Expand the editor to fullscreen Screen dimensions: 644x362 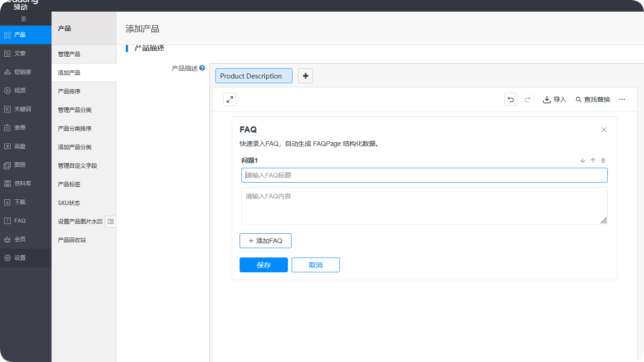[230, 99]
